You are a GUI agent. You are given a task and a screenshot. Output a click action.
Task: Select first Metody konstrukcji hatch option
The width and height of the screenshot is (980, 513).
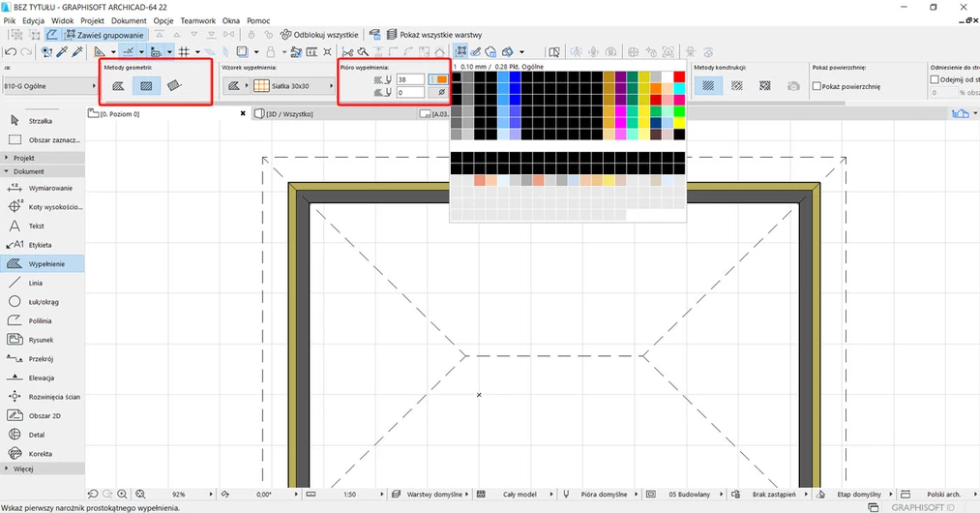coord(708,86)
